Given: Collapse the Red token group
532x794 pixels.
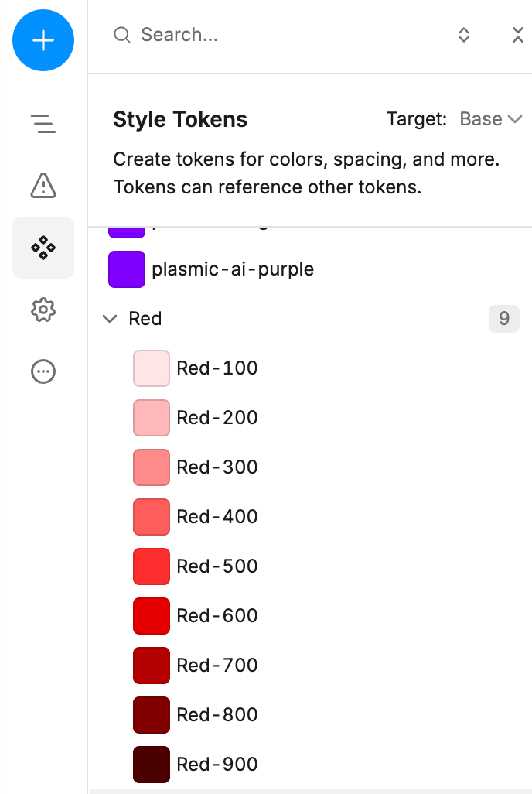Looking at the screenshot, I should (111, 319).
